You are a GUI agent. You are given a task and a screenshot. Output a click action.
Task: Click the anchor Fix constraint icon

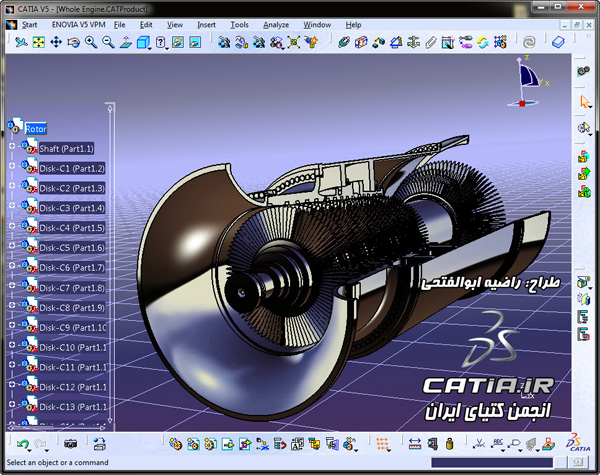click(413, 42)
